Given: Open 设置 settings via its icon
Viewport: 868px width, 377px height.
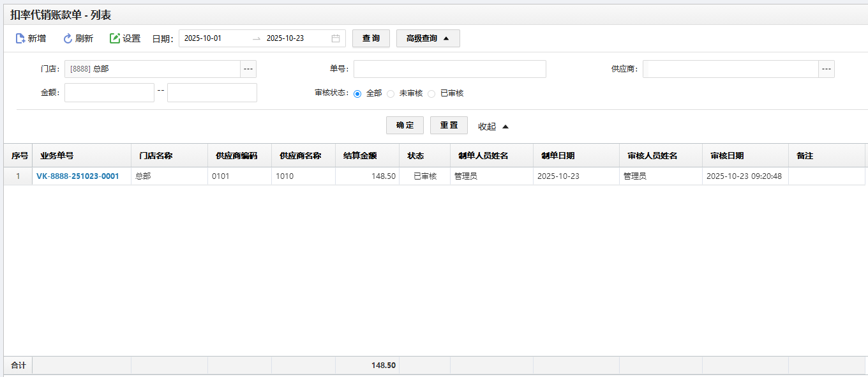Looking at the screenshot, I should click(115, 38).
